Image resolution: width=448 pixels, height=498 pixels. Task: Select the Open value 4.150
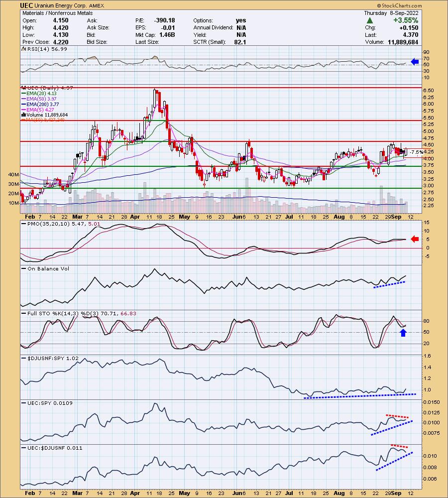[x=61, y=20]
